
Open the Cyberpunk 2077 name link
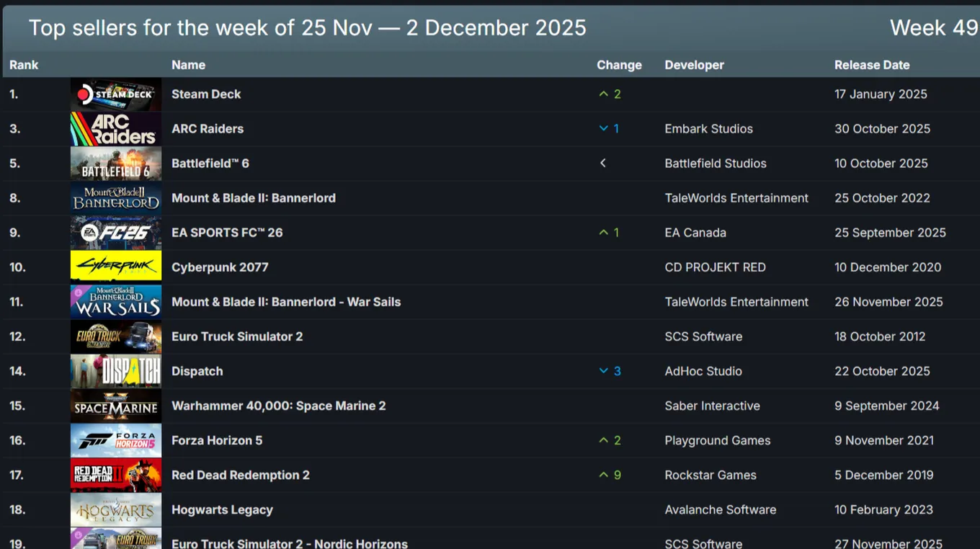[220, 267]
